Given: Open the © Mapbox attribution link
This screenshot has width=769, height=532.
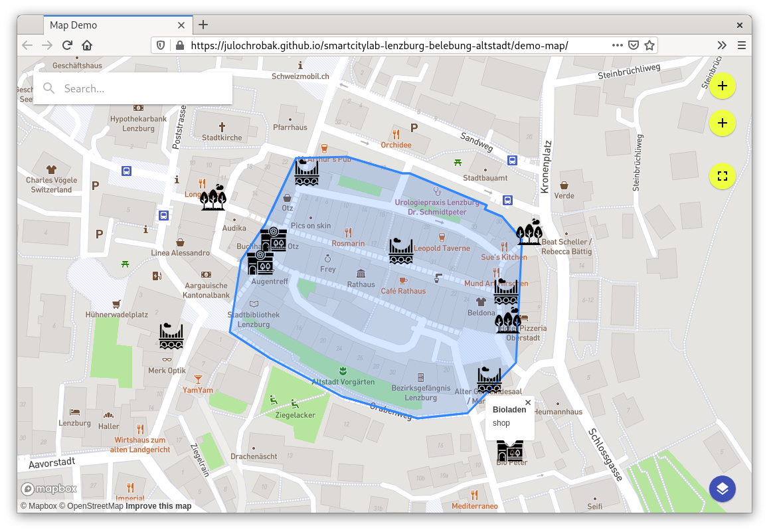Looking at the screenshot, I should coord(39,506).
